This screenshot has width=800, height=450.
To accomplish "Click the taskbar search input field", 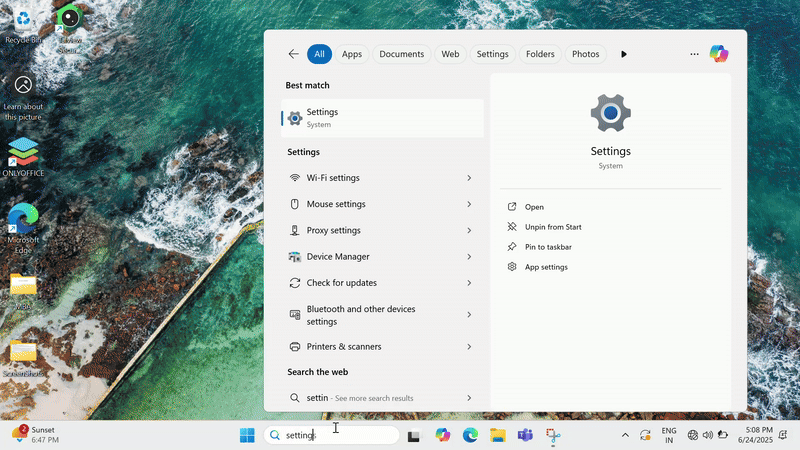I will pyautogui.click(x=332, y=435).
